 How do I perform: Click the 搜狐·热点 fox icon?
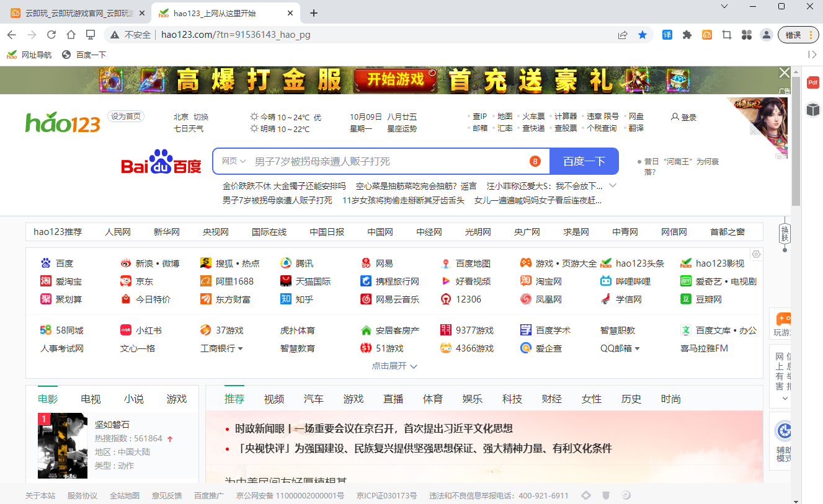(205, 262)
